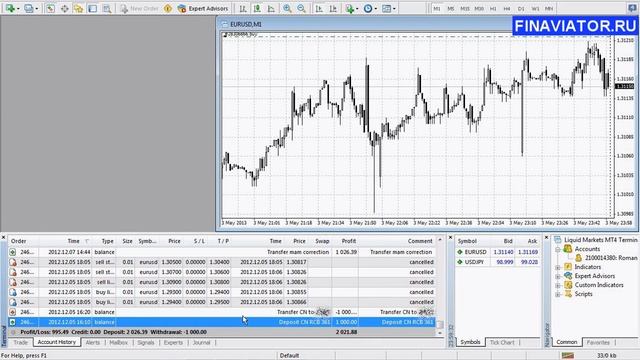Image resolution: width=640 pixels, height=360 pixels.
Task: Select the H4 timeframe
Action: tap(507, 9)
